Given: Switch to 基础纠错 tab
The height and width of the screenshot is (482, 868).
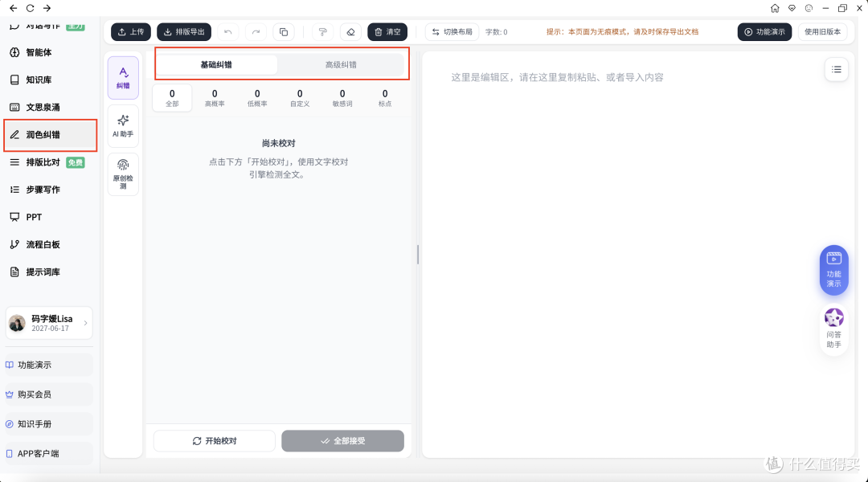Looking at the screenshot, I should tap(216, 65).
